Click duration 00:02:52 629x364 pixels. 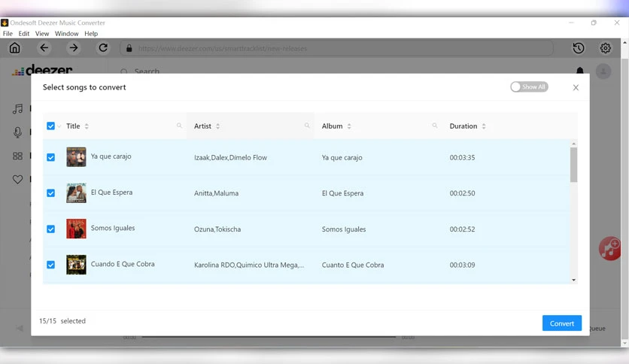coord(462,229)
